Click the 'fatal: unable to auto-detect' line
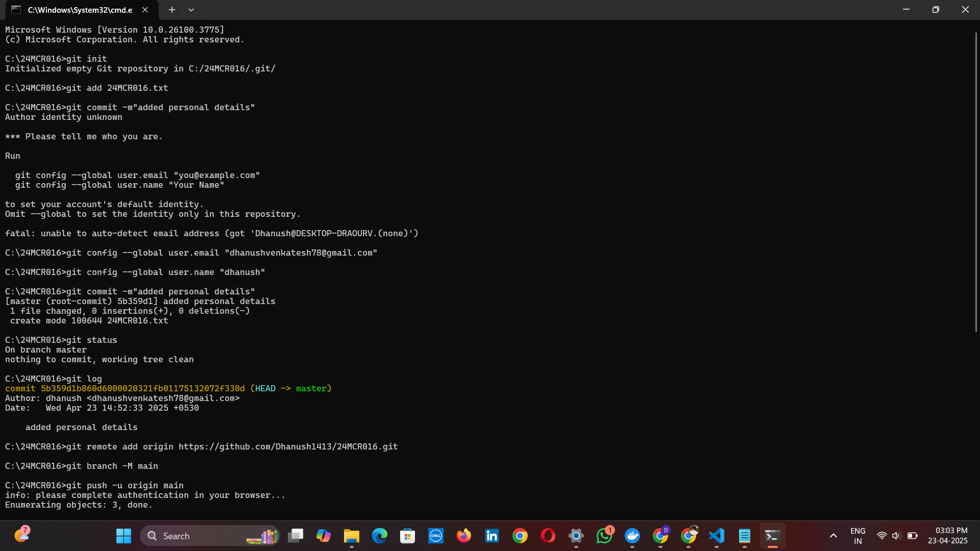Image resolution: width=980 pixels, height=551 pixels. [x=212, y=234]
